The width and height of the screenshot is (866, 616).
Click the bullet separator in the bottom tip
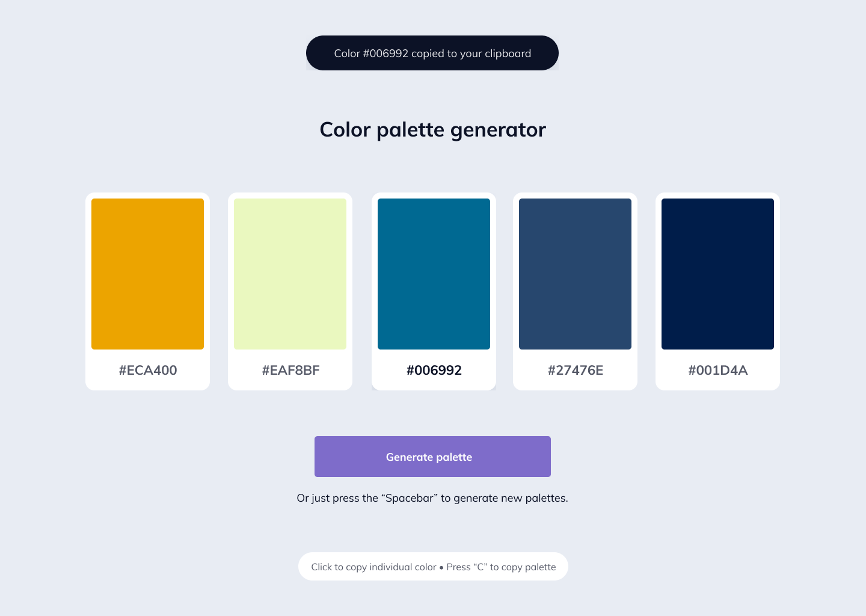(441, 568)
